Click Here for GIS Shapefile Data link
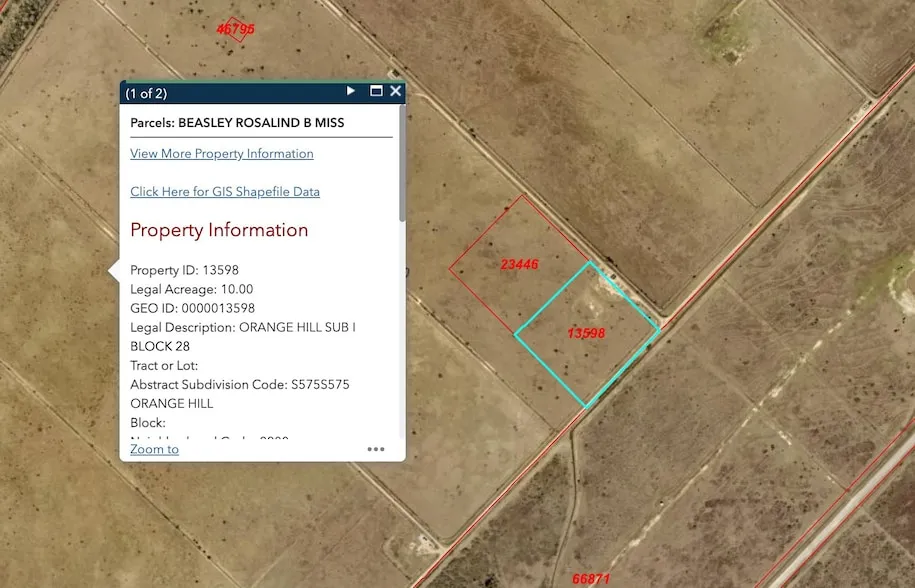The image size is (915, 588). click(x=224, y=192)
